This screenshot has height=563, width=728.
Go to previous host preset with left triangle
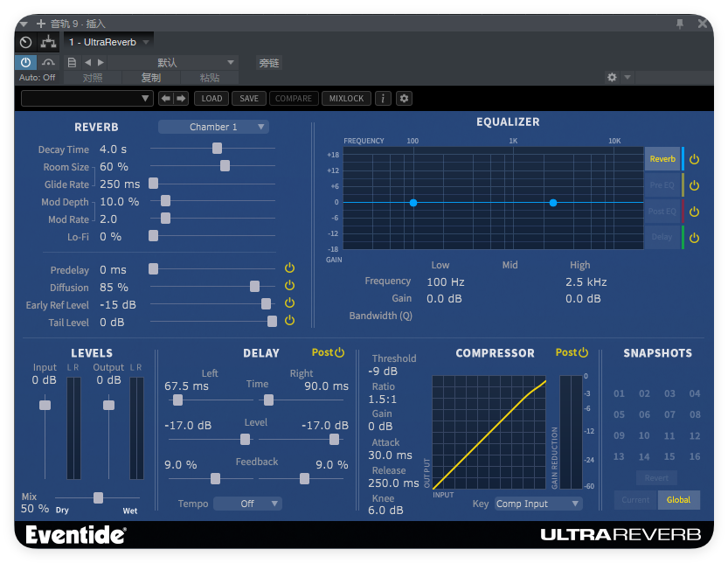(87, 62)
